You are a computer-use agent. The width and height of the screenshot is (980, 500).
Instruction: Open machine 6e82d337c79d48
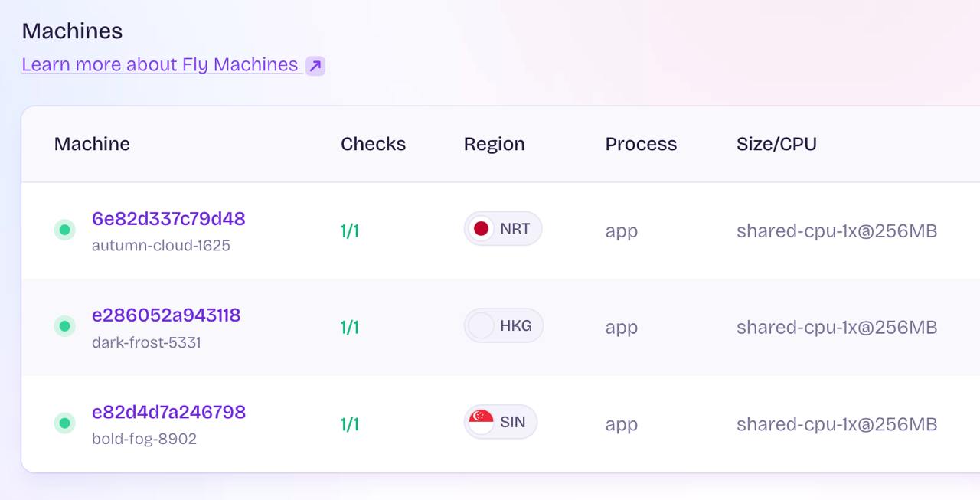point(168,219)
